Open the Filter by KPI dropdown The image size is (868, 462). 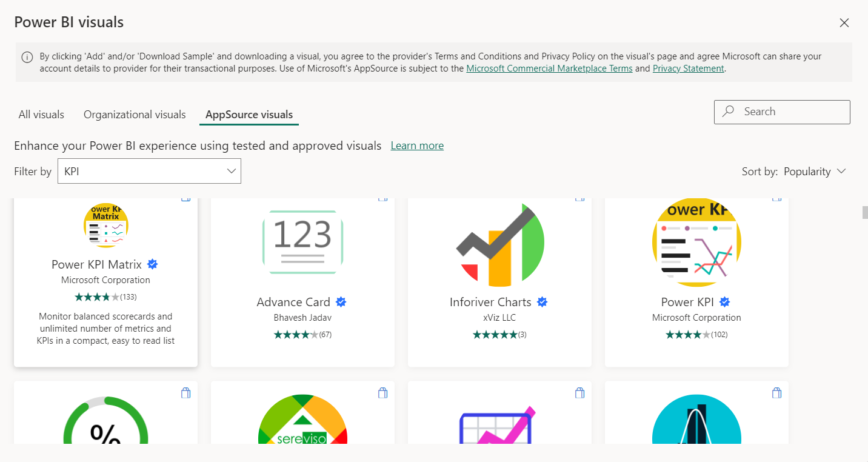coord(149,171)
